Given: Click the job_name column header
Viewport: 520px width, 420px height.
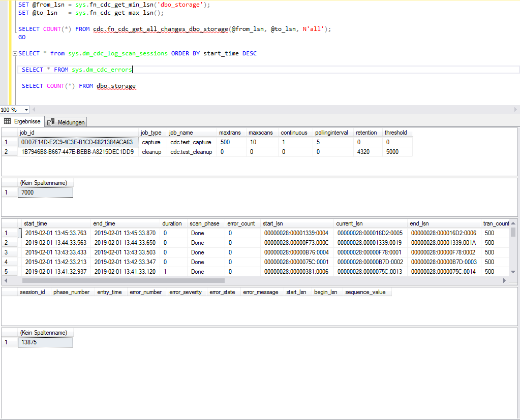Looking at the screenshot, I should coord(192,133).
